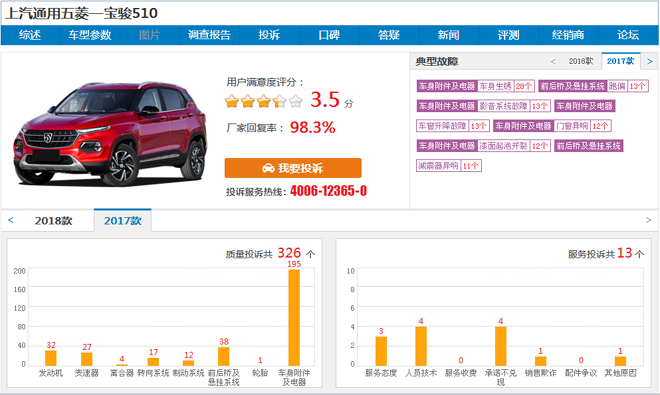Click the 195 bar for 车身附件及电器
Image resolution: width=660 pixels, height=395 pixels.
(294, 318)
